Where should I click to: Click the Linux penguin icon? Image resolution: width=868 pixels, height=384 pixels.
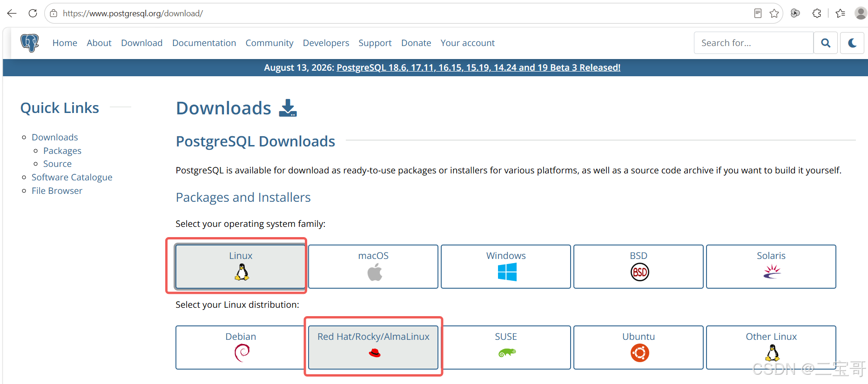[x=242, y=272]
